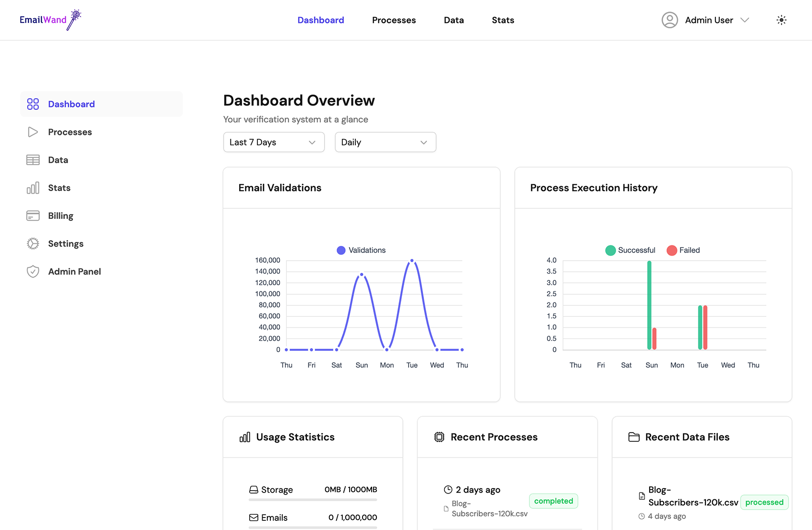Switch to Stats in top navigation
The image size is (812, 530).
(503, 20)
